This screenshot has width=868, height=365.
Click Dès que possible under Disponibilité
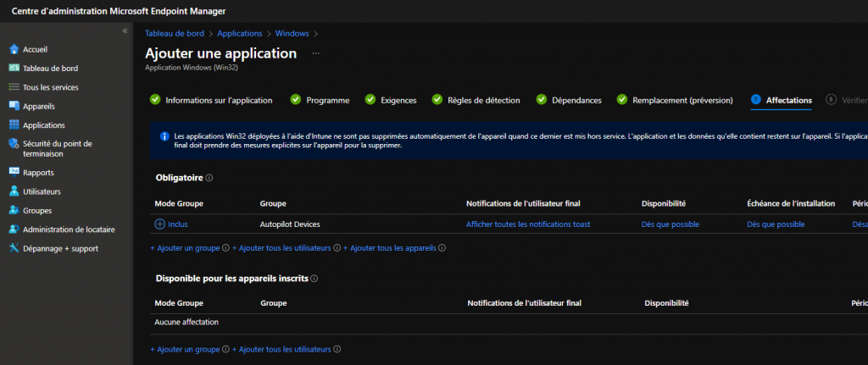[x=670, y=224]
